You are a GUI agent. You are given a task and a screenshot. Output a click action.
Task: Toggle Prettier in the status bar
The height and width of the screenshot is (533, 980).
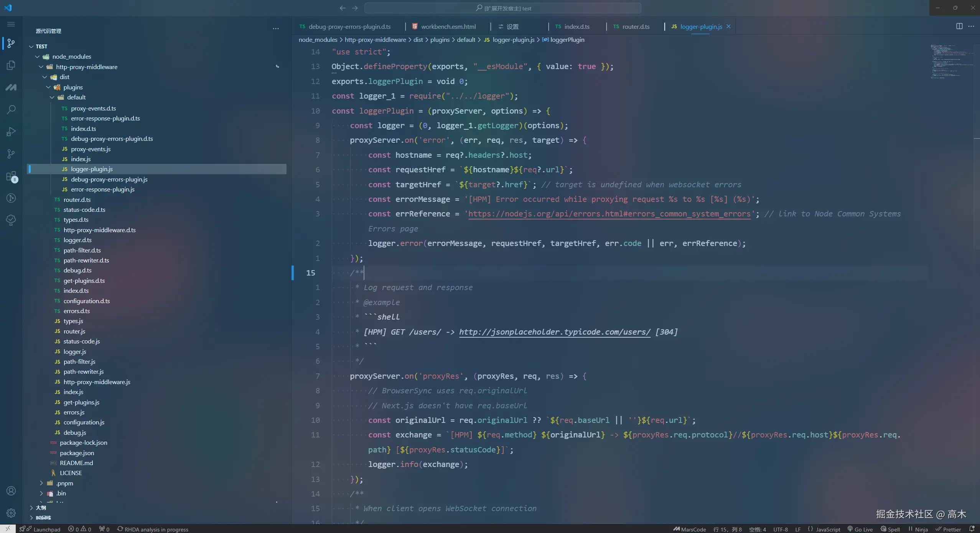coord(948,529)
